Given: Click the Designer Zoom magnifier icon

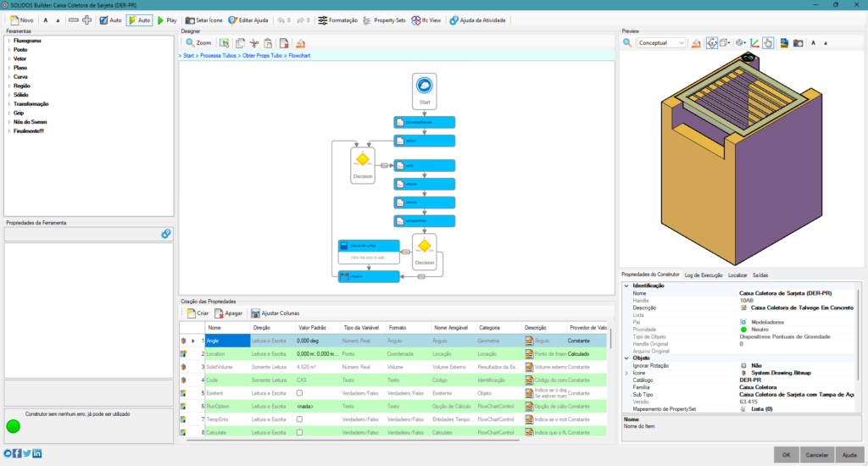Looking at the screenshot, I should click(x=191, y=42).
